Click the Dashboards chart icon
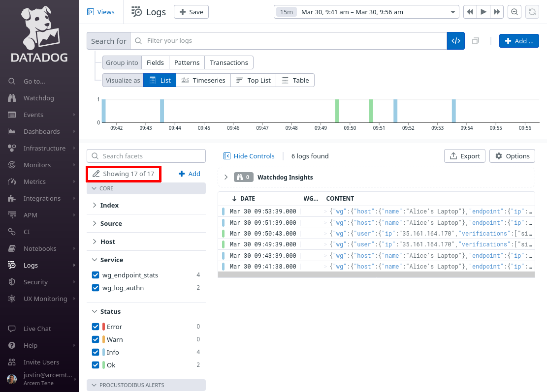Viewport: 547px width, 392px height. pos(12,131)
